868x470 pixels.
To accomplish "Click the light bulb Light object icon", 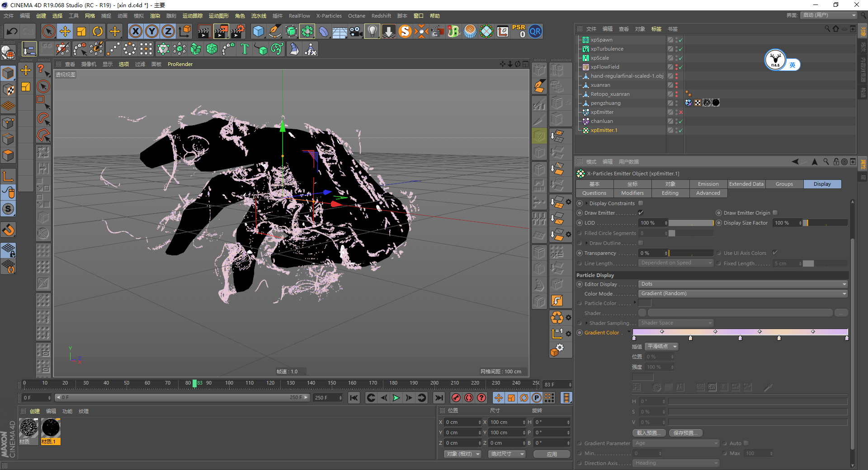I will coord(372,31).
